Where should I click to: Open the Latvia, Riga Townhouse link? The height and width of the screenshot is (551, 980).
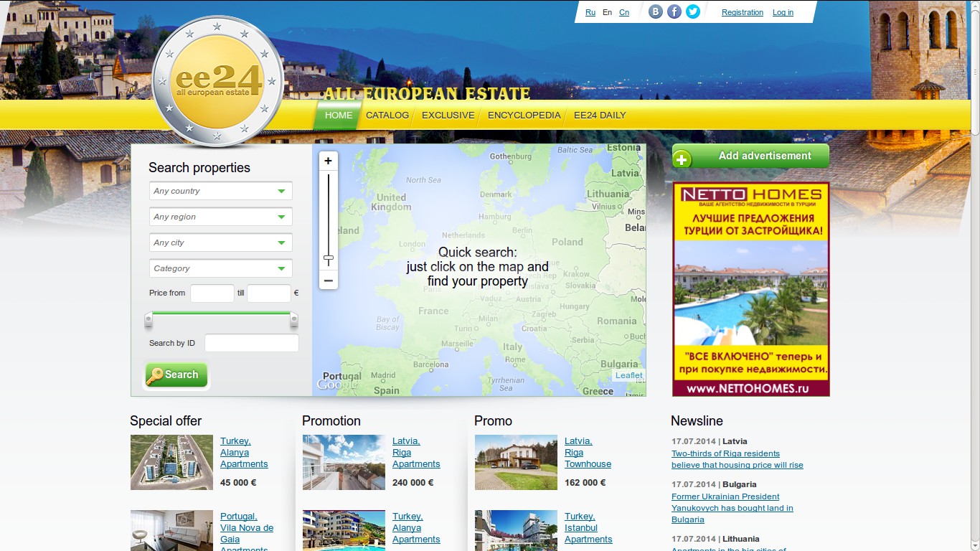point(588,453)
